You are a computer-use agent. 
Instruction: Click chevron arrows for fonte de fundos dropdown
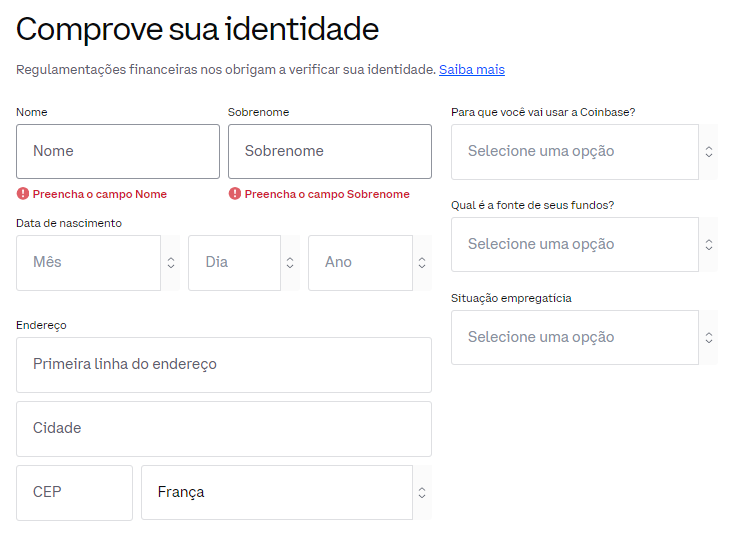708,245
